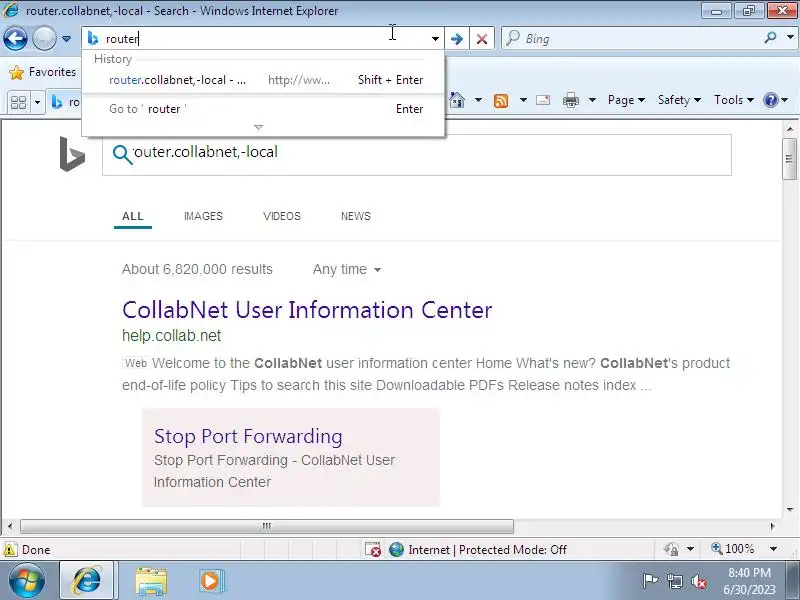Click the Internet Explorer taskbar icon

tap(87, 581)
